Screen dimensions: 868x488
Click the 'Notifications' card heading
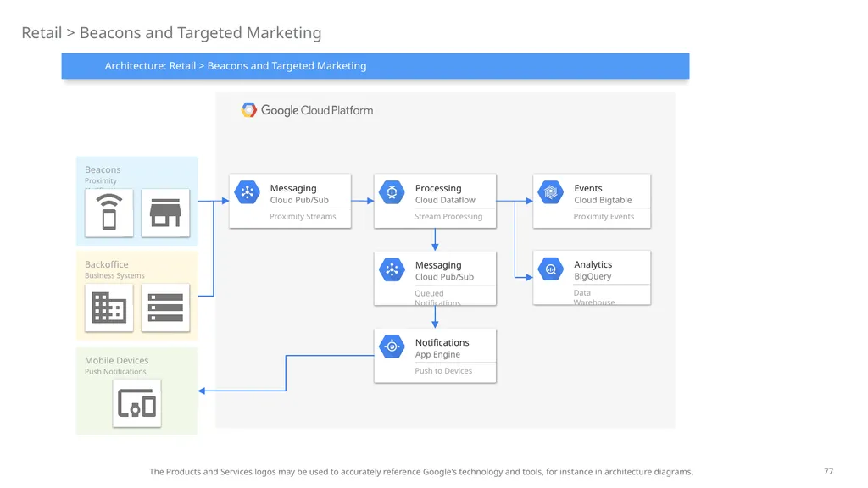click(x=442, y=342)
